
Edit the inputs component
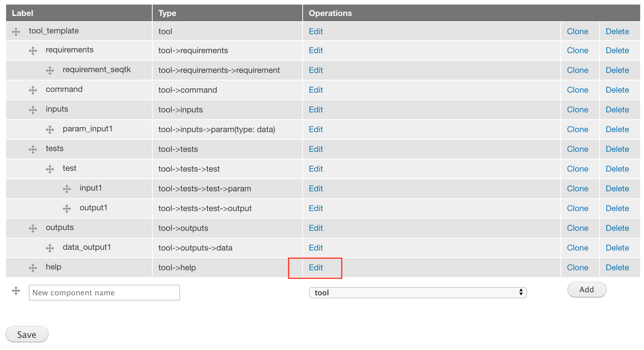click(x=316, y=110)
